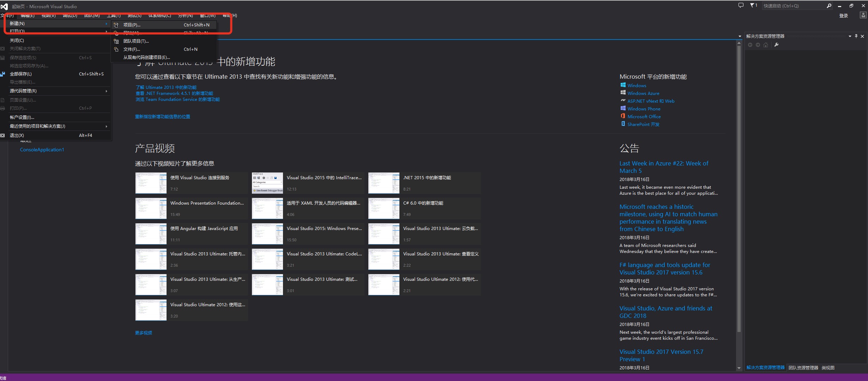Click the save all disk icon
Viewport: 868px width, 381px height.
(x=2, y=74)
